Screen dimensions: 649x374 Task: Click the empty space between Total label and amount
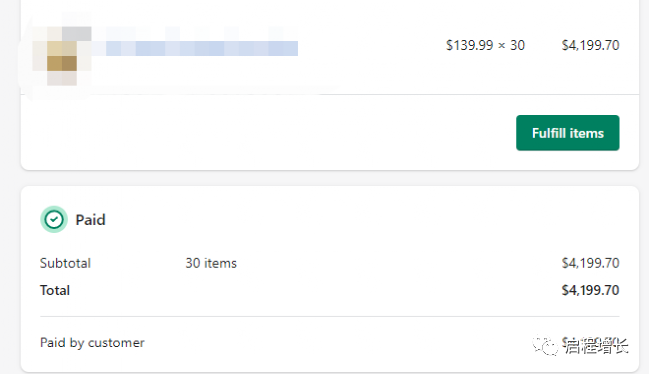(x=315, y=290)
